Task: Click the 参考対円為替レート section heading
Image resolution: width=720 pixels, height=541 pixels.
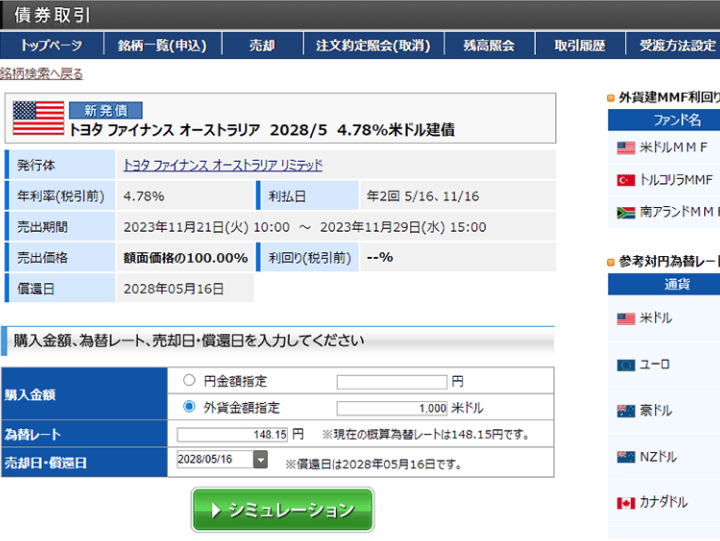Action: pos(669,261)
